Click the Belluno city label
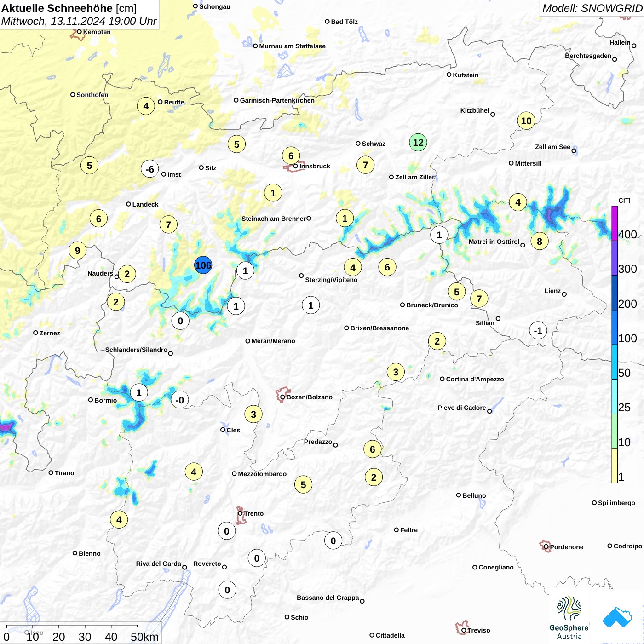This screenshot has height=644, width=644. coord(474,495)
